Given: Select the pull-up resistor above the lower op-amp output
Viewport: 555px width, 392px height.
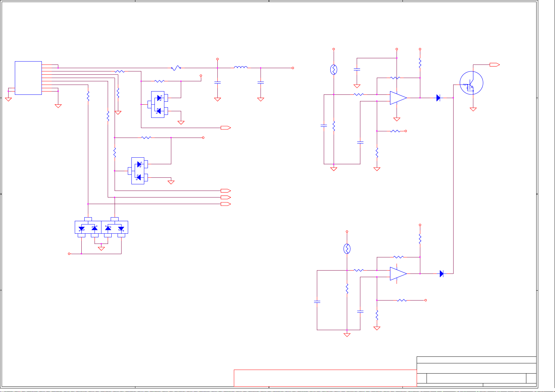Looking at the screenshot, I should click(420, 239).
